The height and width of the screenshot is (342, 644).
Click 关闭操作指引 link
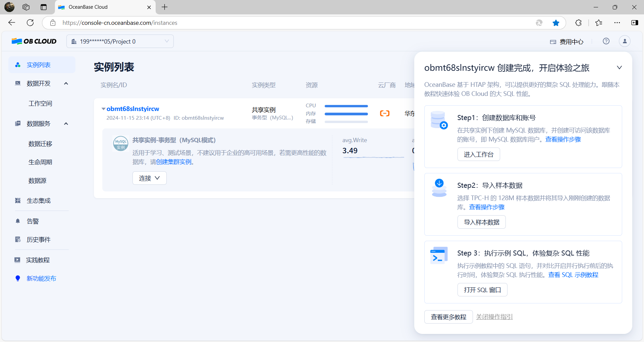(x=494, y=317)
